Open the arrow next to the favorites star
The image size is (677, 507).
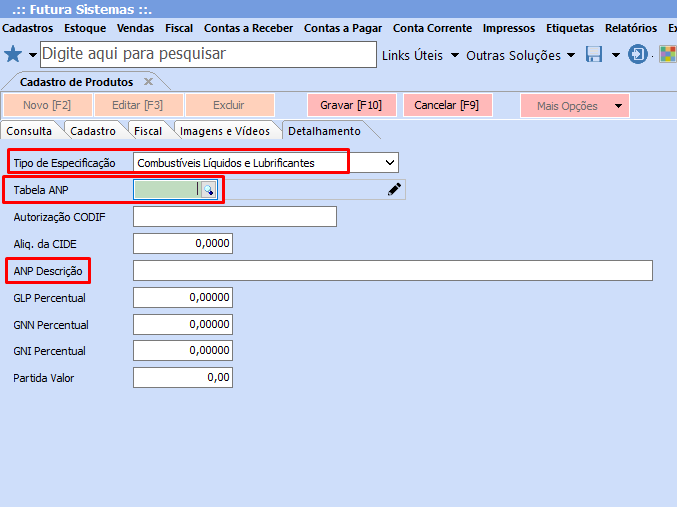tap(32, 54)
